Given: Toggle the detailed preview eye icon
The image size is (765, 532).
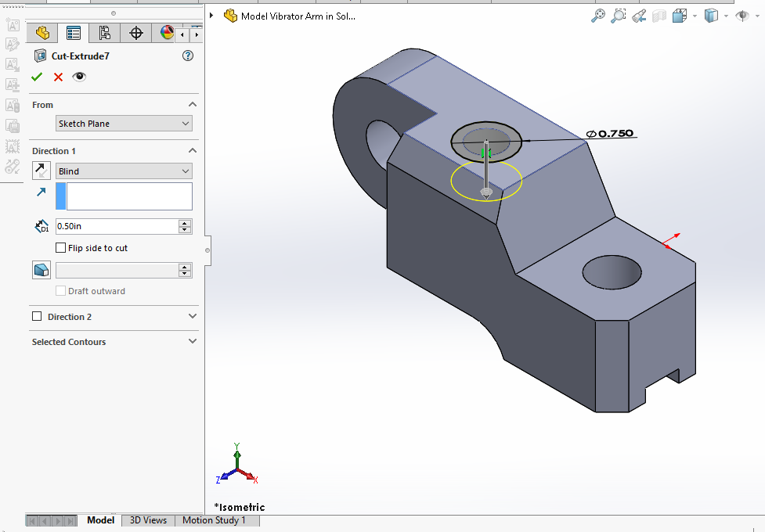Looking at the screenshot, I should coord(79,77).
